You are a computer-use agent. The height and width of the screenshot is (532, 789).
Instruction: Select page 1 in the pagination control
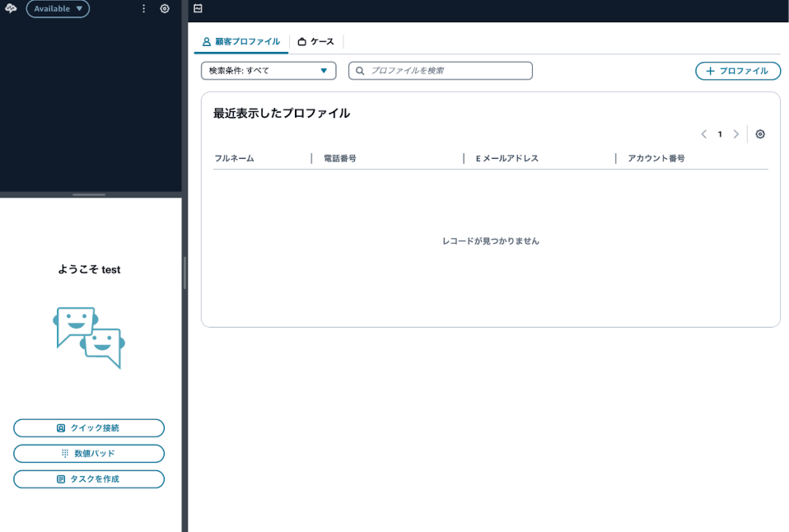tap(720, 133)
